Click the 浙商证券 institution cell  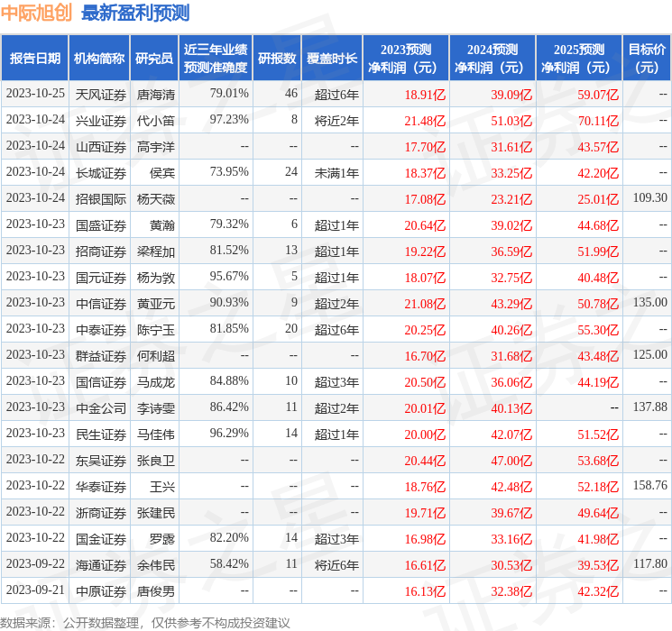[x=101, y=512]
